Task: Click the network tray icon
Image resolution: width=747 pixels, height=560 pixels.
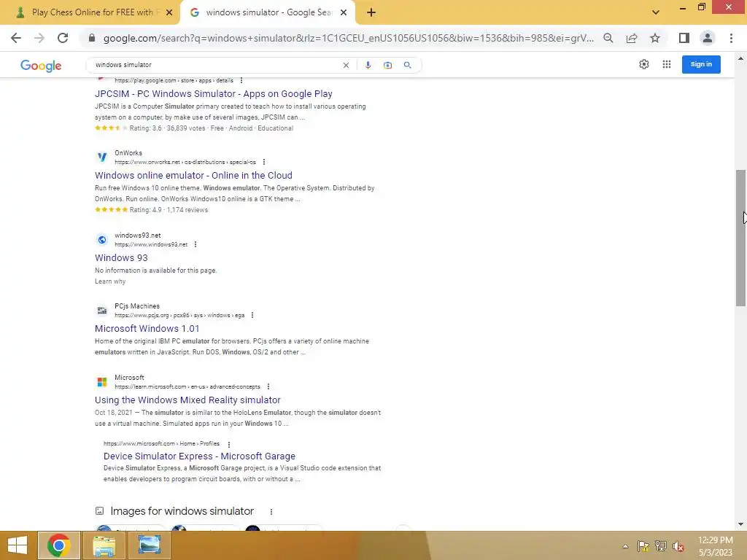Action: pyautogui.click(x=661, y=545)
